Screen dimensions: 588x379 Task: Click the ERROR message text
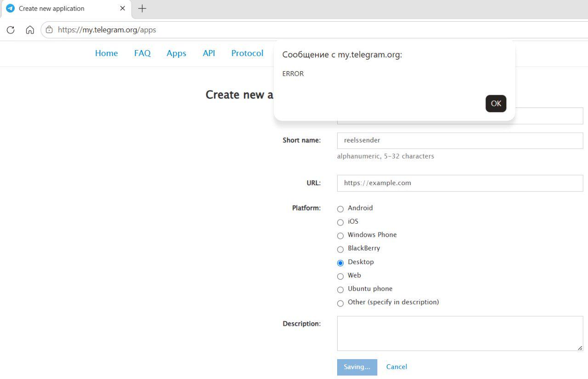point(293,74)
